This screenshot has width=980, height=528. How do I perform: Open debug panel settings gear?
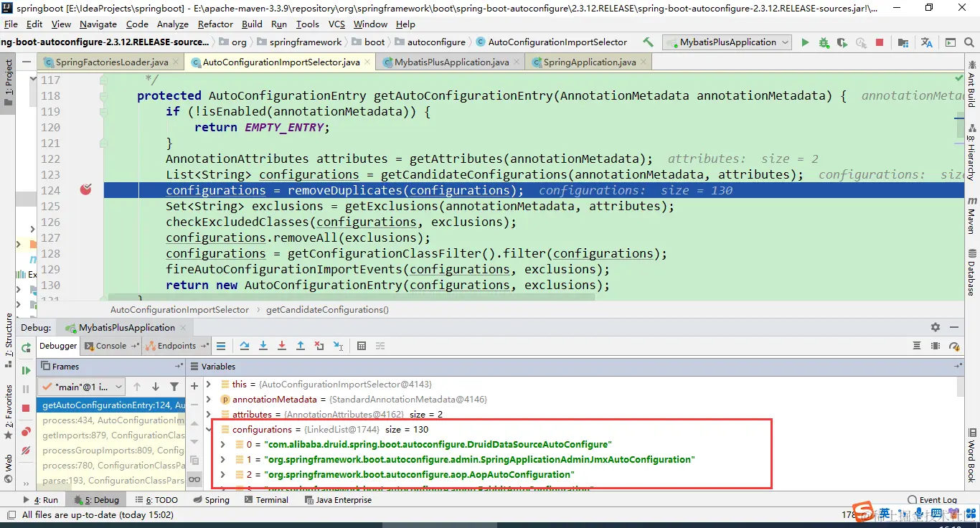click(x=936, y=327)
